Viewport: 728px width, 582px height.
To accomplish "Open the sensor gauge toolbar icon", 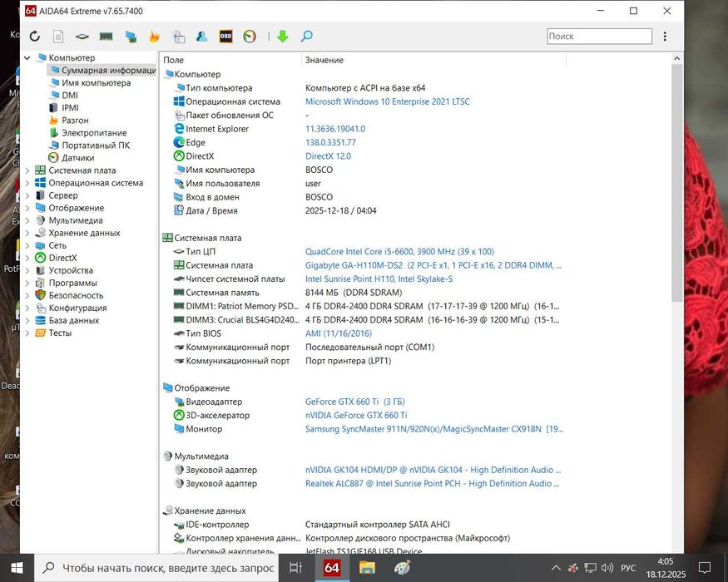I will pos(250,37).
